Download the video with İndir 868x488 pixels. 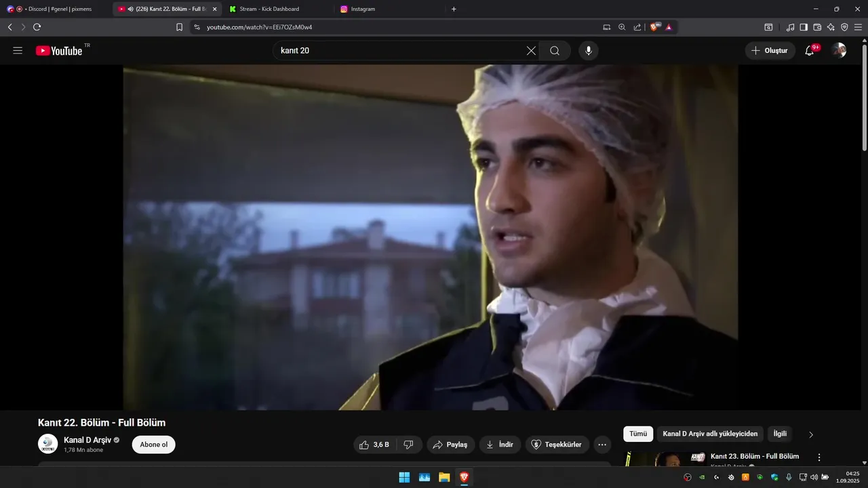[500, 445]
